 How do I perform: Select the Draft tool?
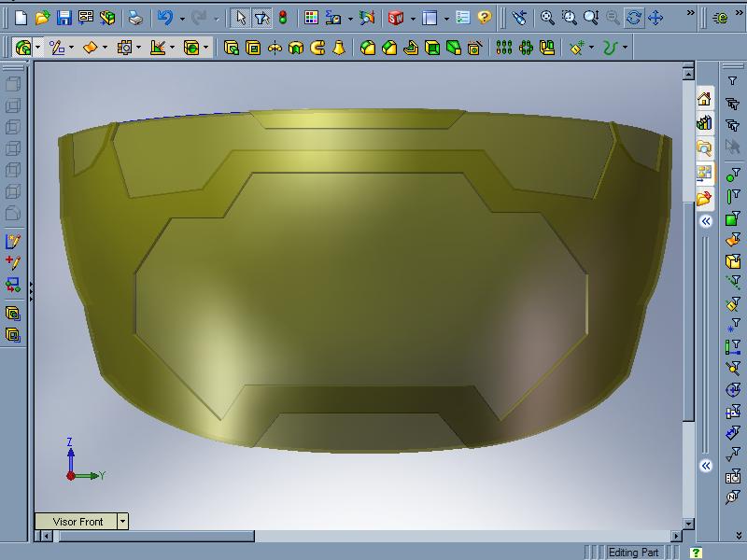click(x=454, y=48)
